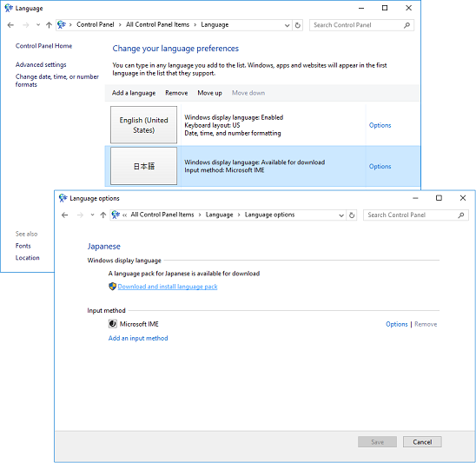Close the Language options window
This screenshot has height=463, width=476.
463,198
